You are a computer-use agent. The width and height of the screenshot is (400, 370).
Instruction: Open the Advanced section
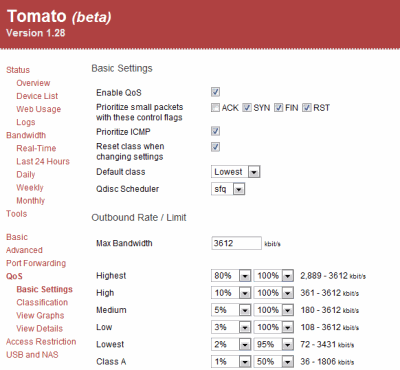click(24, 250)
